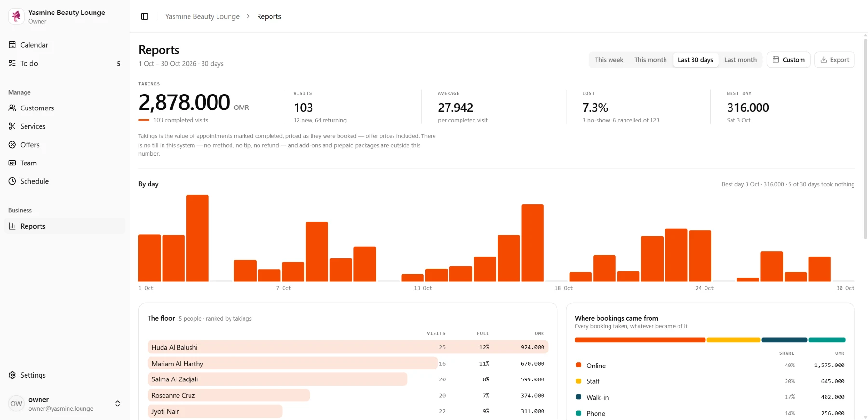868x420 pixels.
Task: Click the 2,878.000 takings total
Action: (x=184, y=102)
